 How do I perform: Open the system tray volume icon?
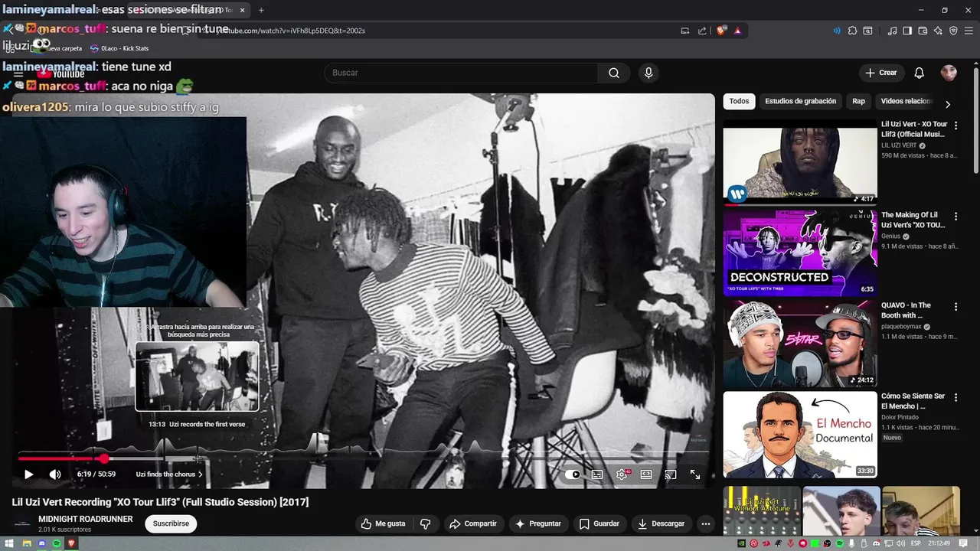click(x=901, y=543)
